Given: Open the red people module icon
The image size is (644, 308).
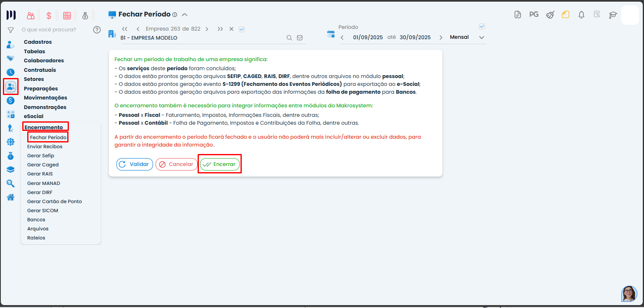Looking at the screenshot, I should pos(31,16).
